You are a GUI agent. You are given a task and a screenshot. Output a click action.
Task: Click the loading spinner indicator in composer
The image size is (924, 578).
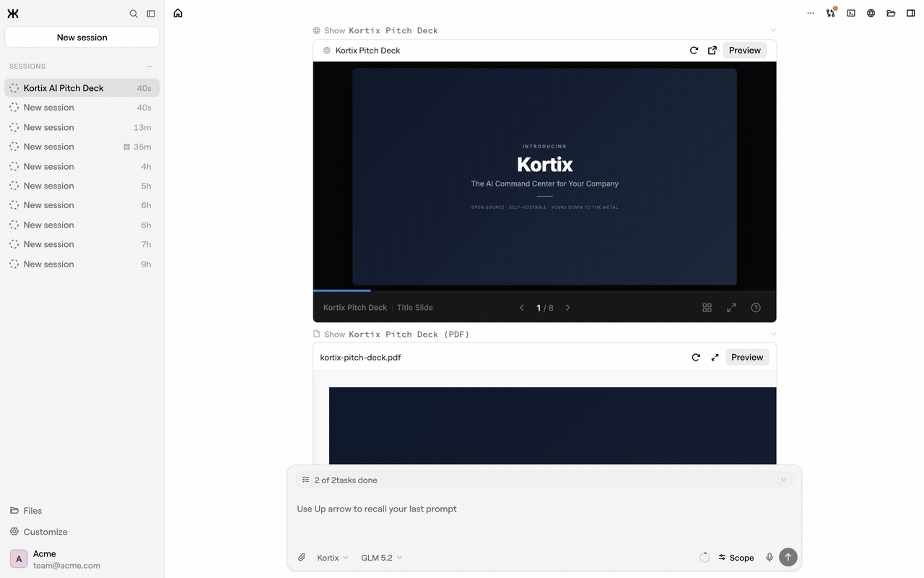[x=705, y=558]
